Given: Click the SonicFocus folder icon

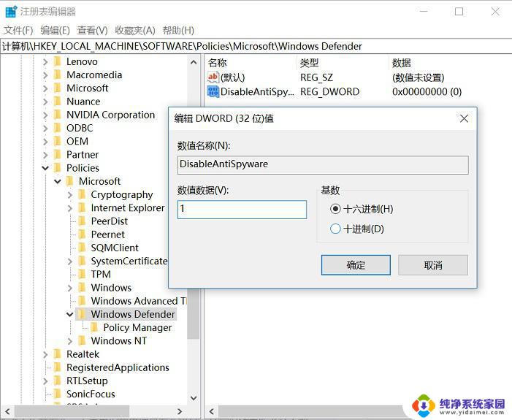Looking at the screenshot, I should point(58,394).
